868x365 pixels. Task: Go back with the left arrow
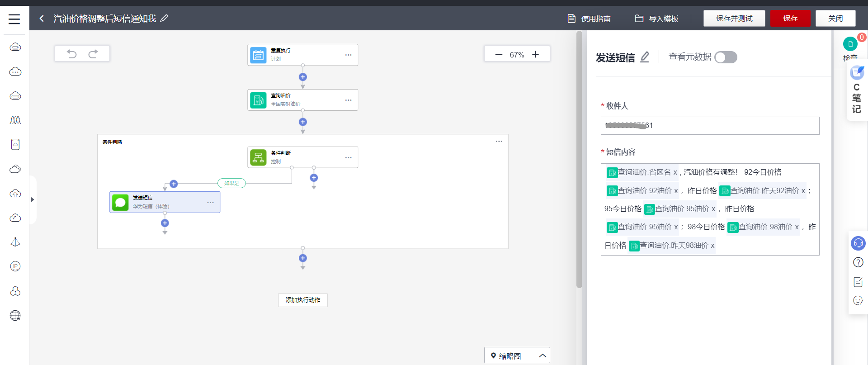coord(42,19)
